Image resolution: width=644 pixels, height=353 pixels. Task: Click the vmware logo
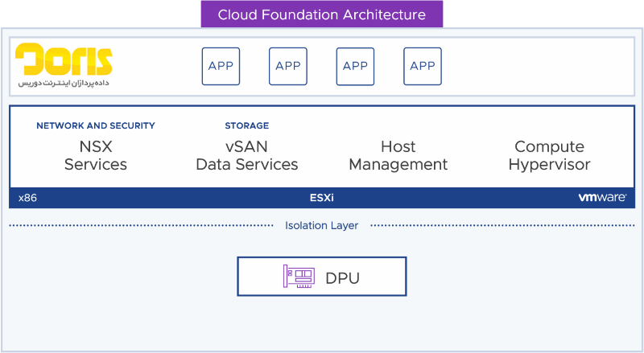602,198
